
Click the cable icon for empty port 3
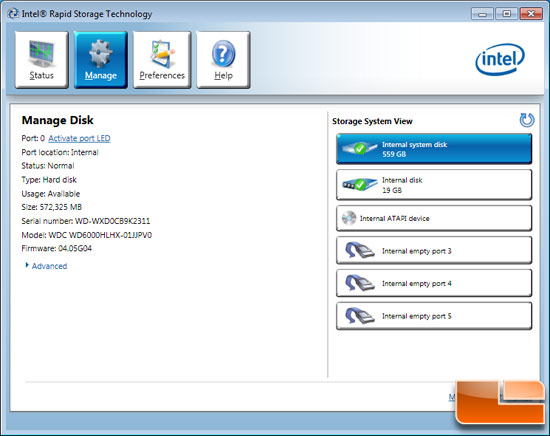(360, 250)
